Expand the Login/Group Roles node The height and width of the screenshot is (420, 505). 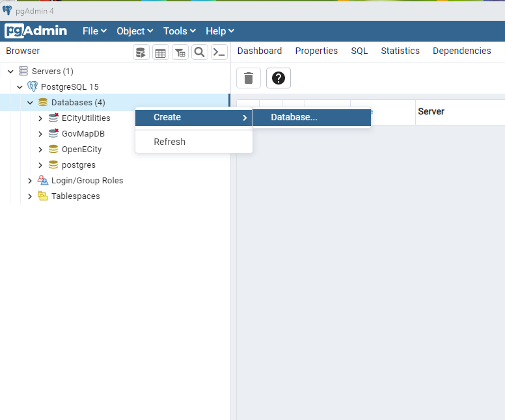[x=30, y=181]
